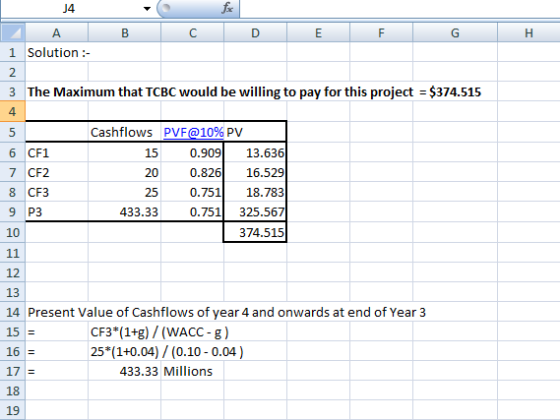Click the equals sign in row 15
This screenshot has height=420, width=560.
31,332
